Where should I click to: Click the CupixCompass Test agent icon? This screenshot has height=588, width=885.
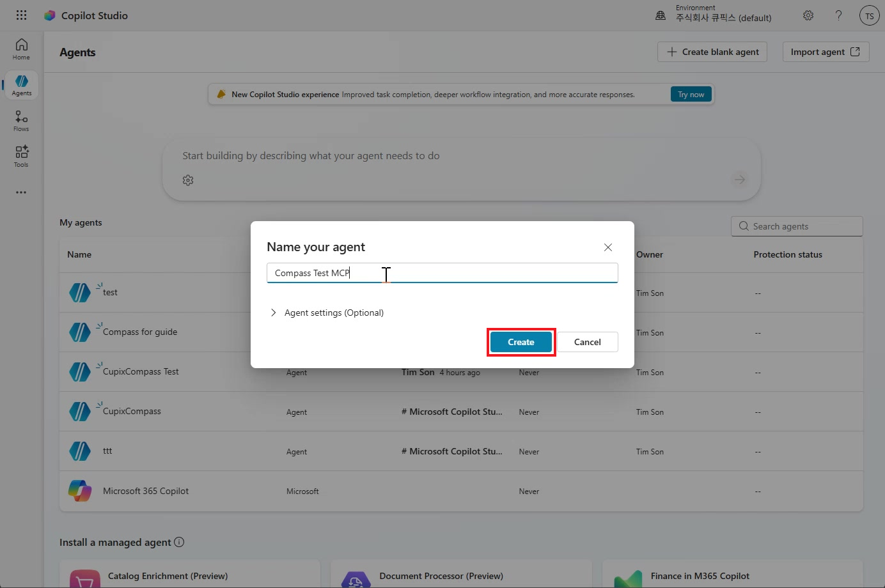point(80,372)
